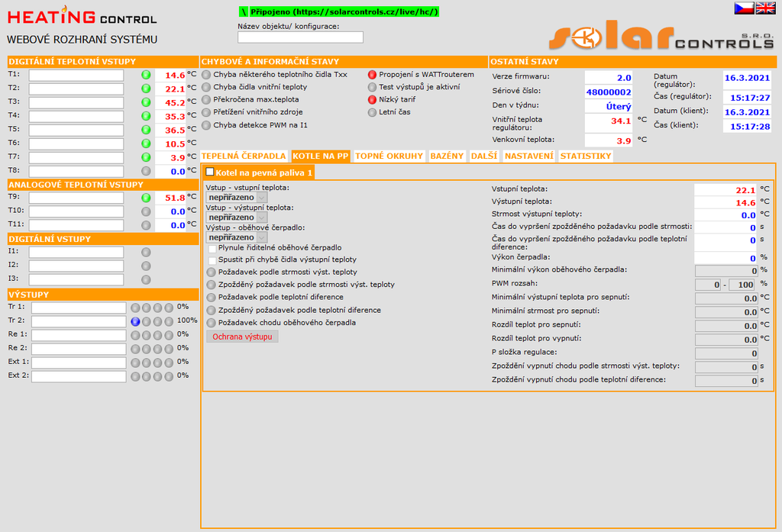Click the blue indicator for output Tr 2
The height and width of the screenshot is (532, 782).
coord(135,321)
